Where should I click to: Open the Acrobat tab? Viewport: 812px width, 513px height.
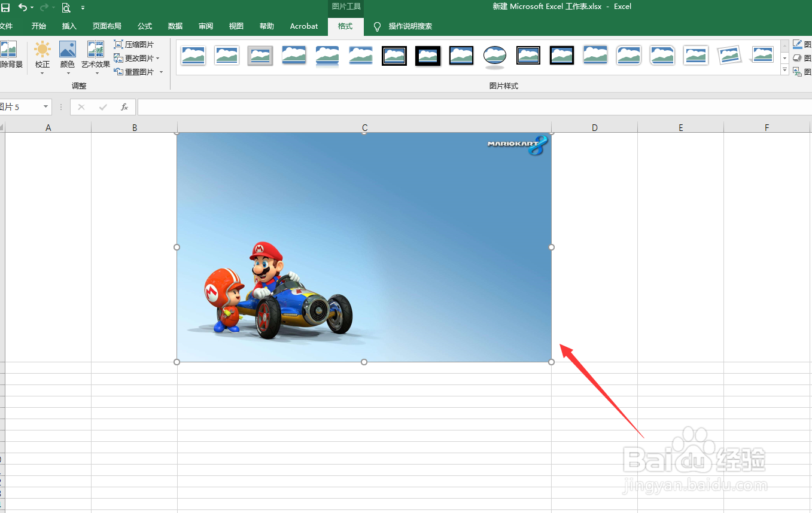click(x=304, y=26)
